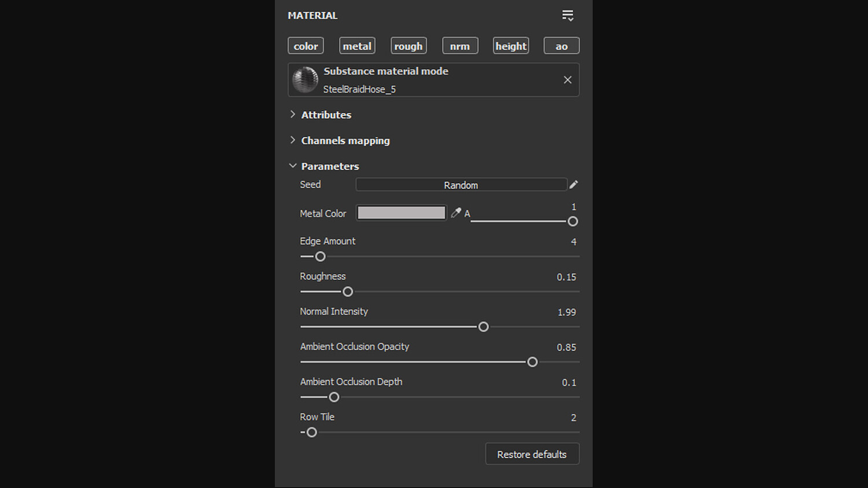Click the SteelBraidHose_5 material sphere thumbnail
868x488 pixels.
(x=305, y=80)
